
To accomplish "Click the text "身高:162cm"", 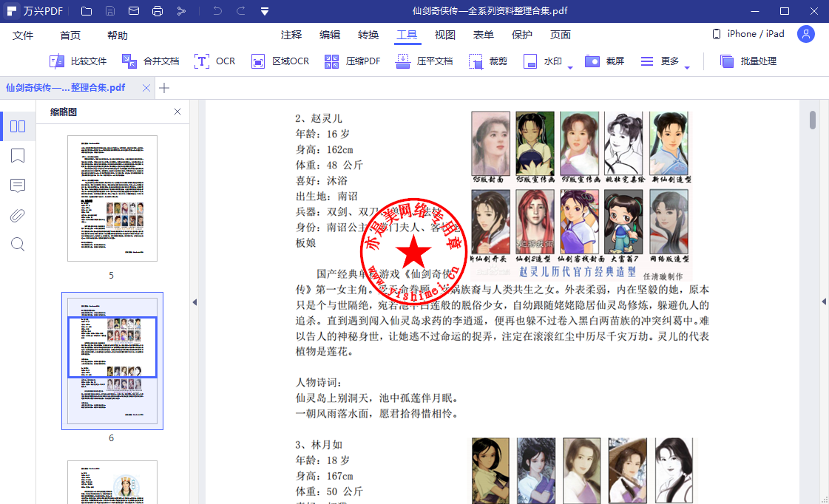I will pos(324,149).
